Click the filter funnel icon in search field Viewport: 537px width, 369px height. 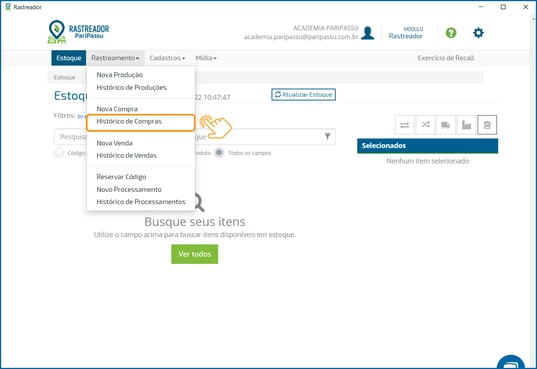(x=327, y=136)
